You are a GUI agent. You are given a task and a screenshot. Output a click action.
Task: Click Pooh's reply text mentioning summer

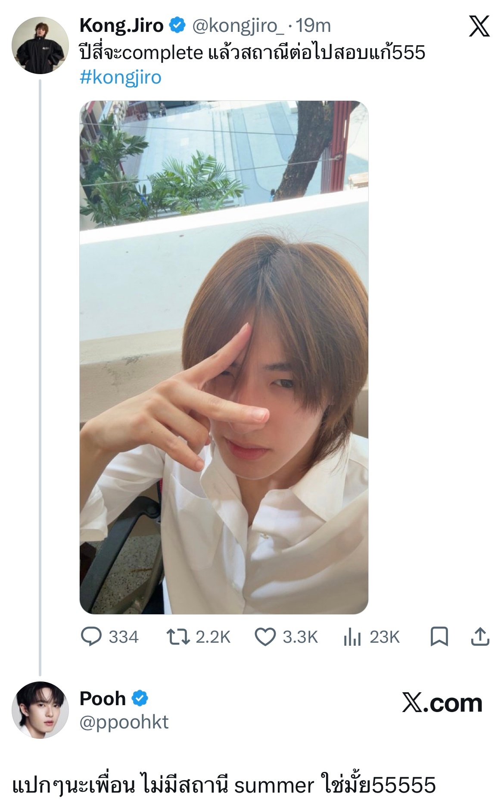pos(224,786)
